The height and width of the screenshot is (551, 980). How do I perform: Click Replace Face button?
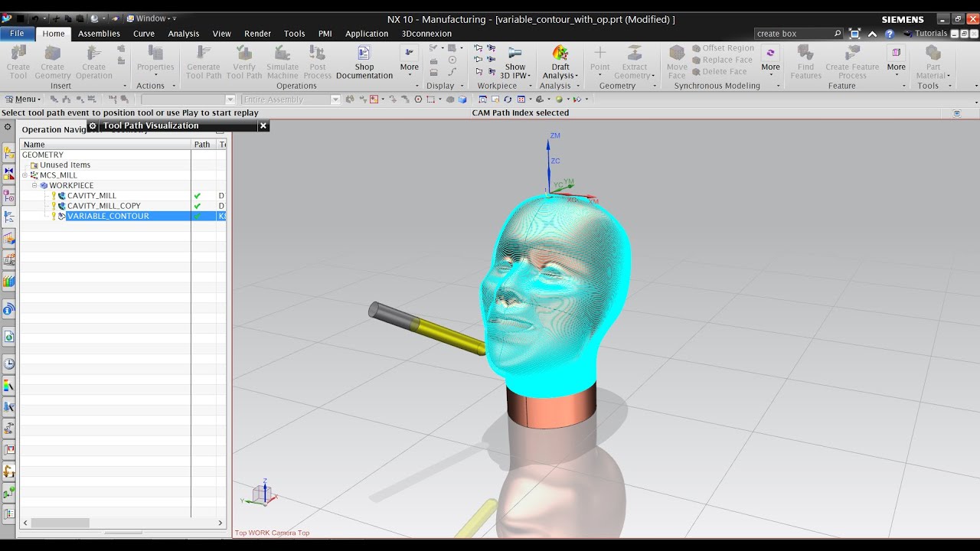point(722,60)
